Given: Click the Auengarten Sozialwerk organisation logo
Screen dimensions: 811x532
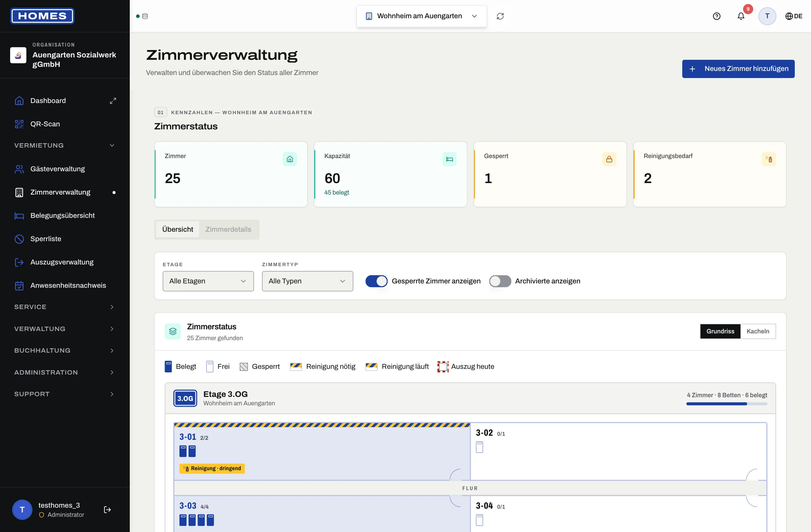Looking at the screenshot, I should 18,55.
